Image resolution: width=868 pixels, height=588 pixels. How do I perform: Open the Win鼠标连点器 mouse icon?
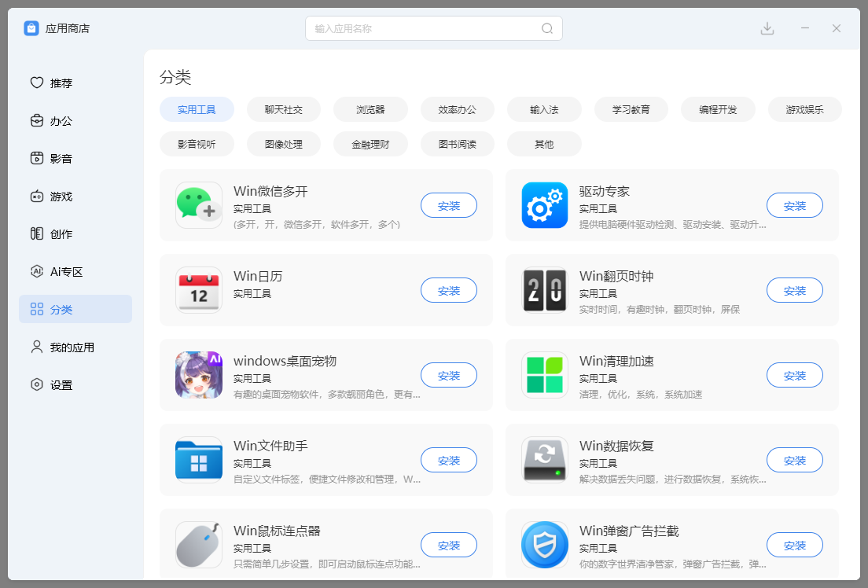tap(198, 545)
